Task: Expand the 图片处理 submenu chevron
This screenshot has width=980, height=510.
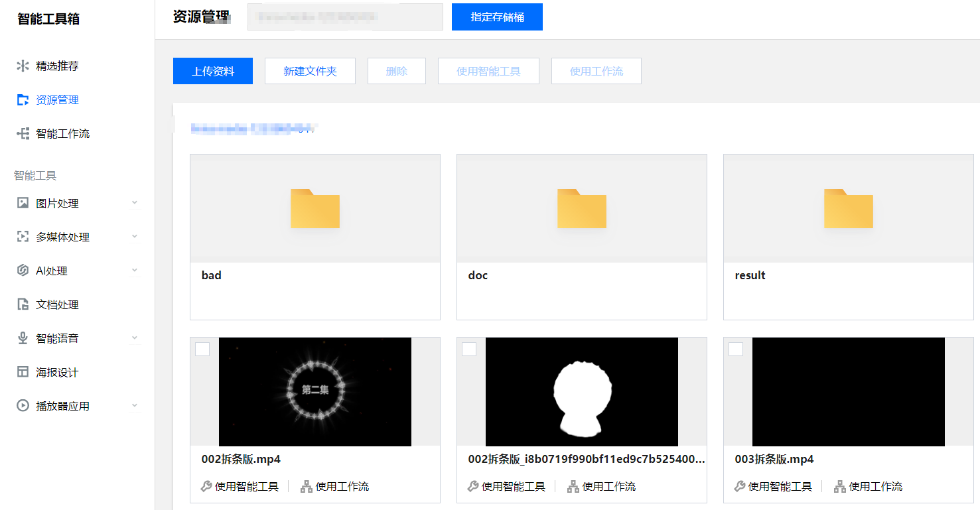Action: [135, 203]
